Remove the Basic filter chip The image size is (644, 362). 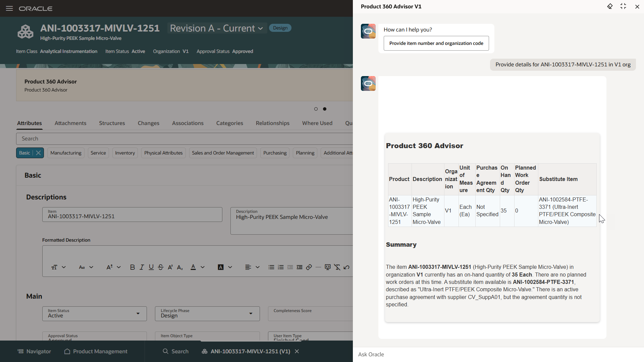point(39,153)
